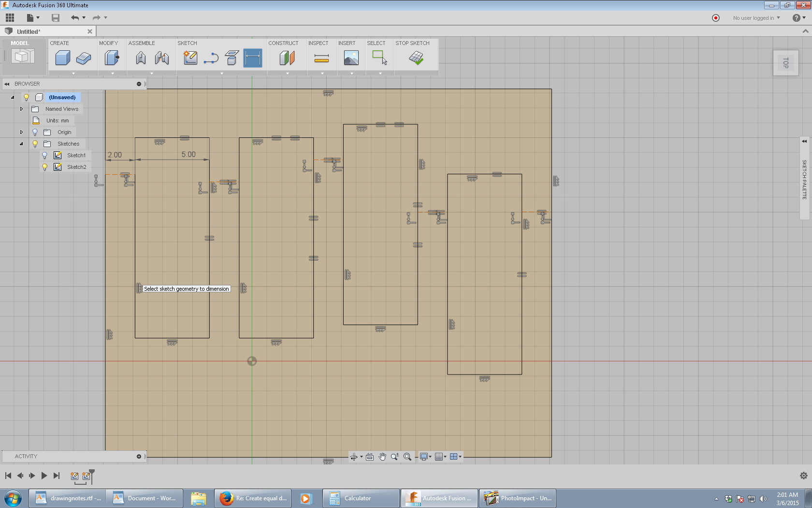Select the Construct Offset Plane tool
This screenshot has height=508, width=812.
287,58
